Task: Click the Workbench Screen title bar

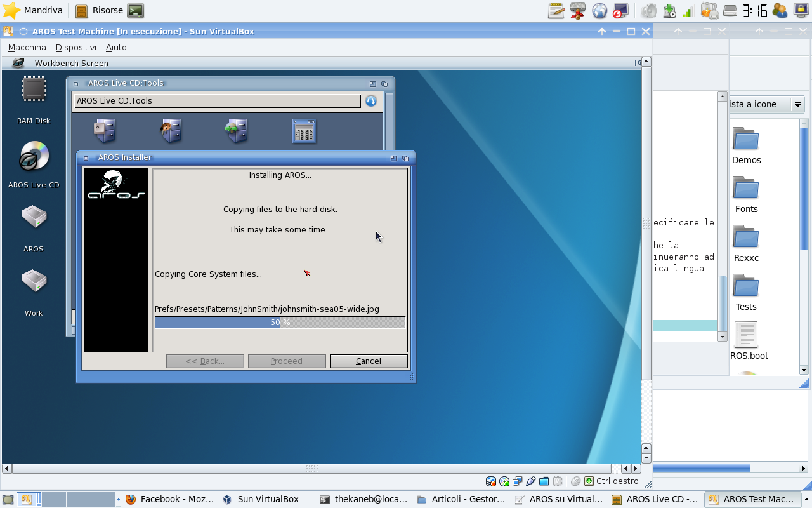Action: [x=320, y=63]
